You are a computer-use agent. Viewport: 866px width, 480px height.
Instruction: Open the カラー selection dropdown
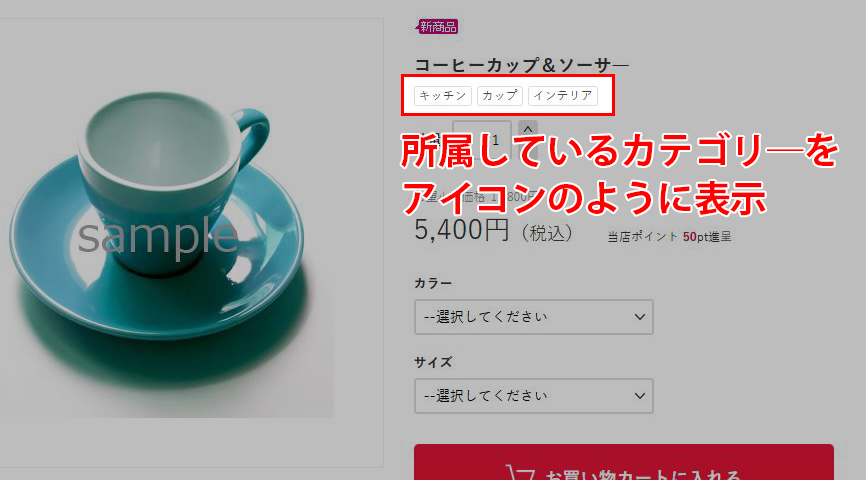tap(534, 317)
